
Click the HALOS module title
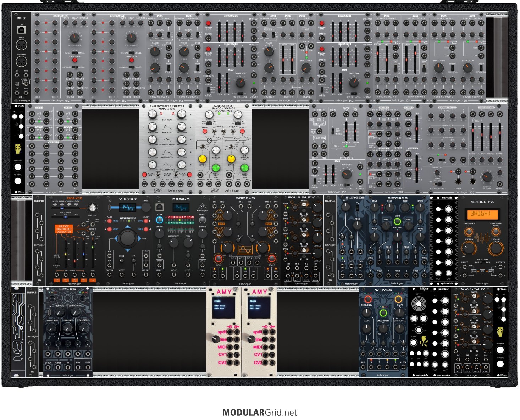point(68,289)
